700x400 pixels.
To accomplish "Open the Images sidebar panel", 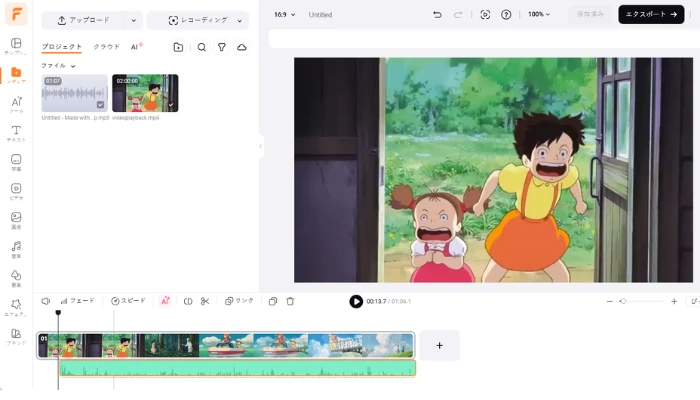I will click(16, 221).
